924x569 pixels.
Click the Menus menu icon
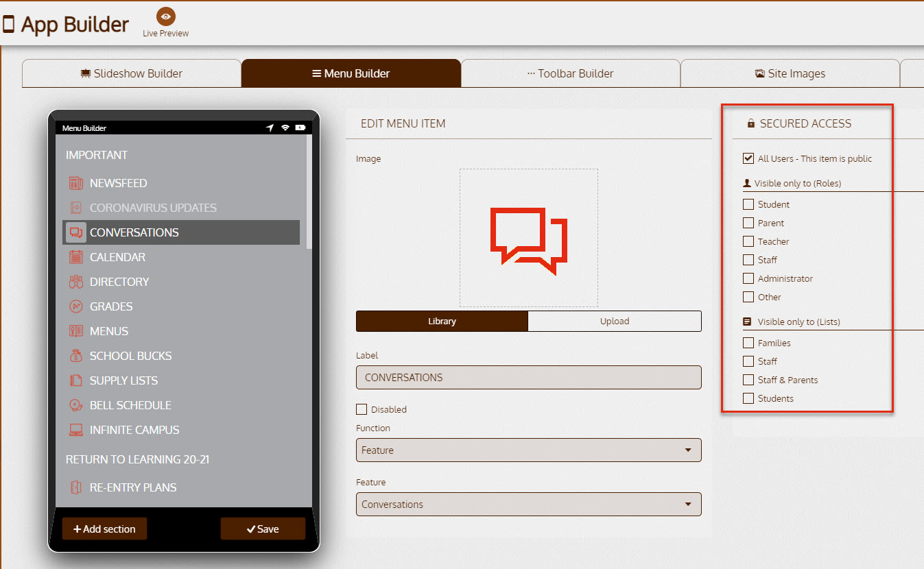click(x=76, y=331)
